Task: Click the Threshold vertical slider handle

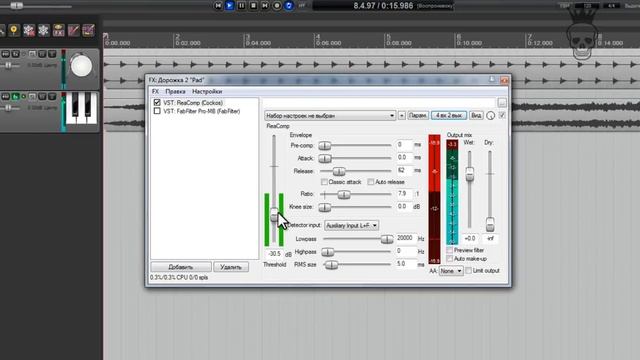Action: (274, 214)
